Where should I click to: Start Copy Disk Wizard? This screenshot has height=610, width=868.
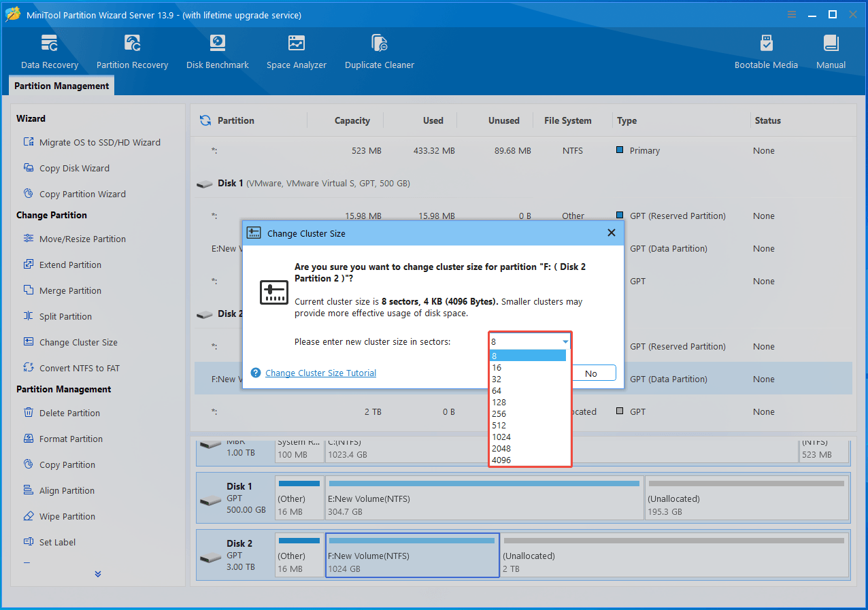tap(67, 168)
